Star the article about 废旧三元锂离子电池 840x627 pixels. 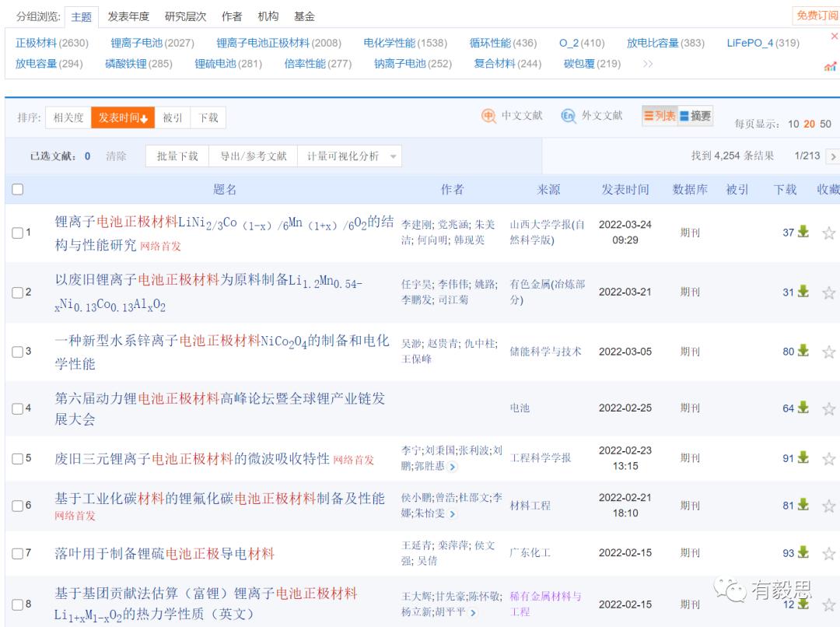829,459
